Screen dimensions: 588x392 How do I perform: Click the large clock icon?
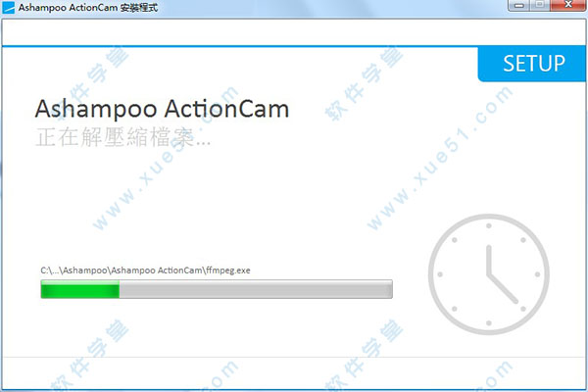(489, 274)
